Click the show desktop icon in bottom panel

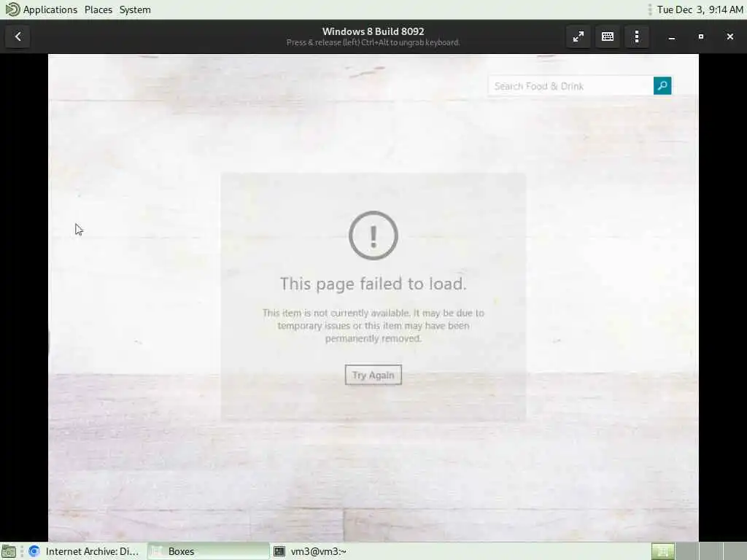(9, 551)
